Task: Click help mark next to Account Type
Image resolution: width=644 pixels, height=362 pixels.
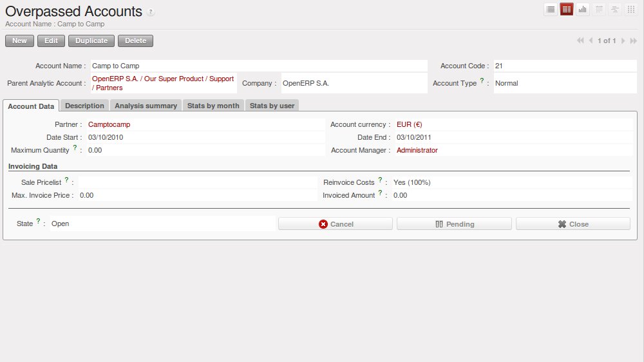Action: pyautogui.click(x=482, y=81)
